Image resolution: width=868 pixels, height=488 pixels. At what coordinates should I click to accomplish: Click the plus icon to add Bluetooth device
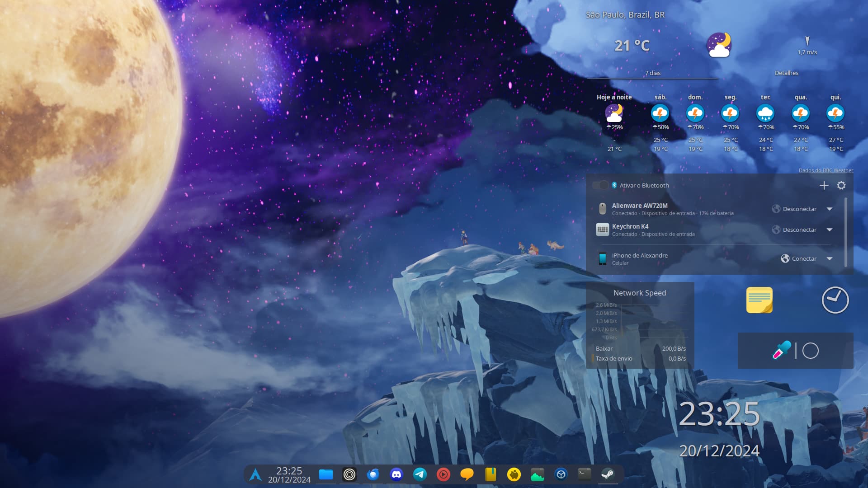click(x=824, y=185)
